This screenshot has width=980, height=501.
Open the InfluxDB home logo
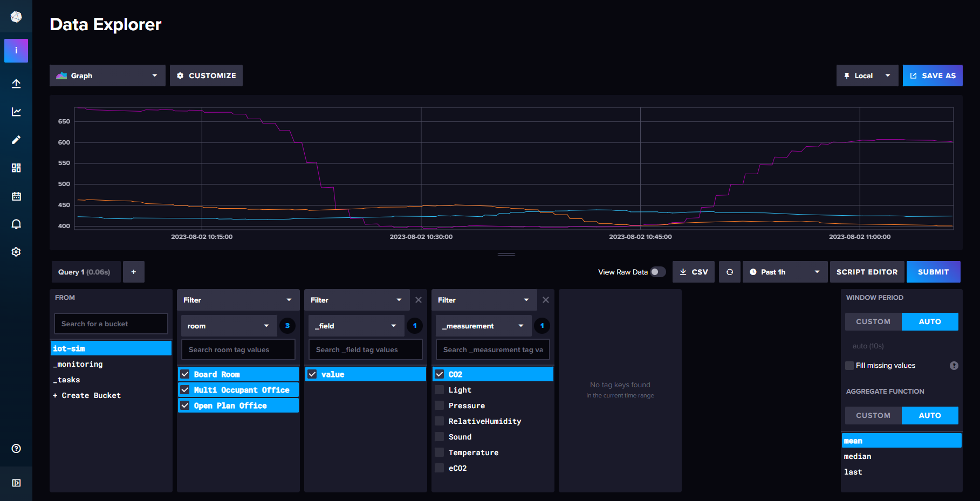click(16, 17)
